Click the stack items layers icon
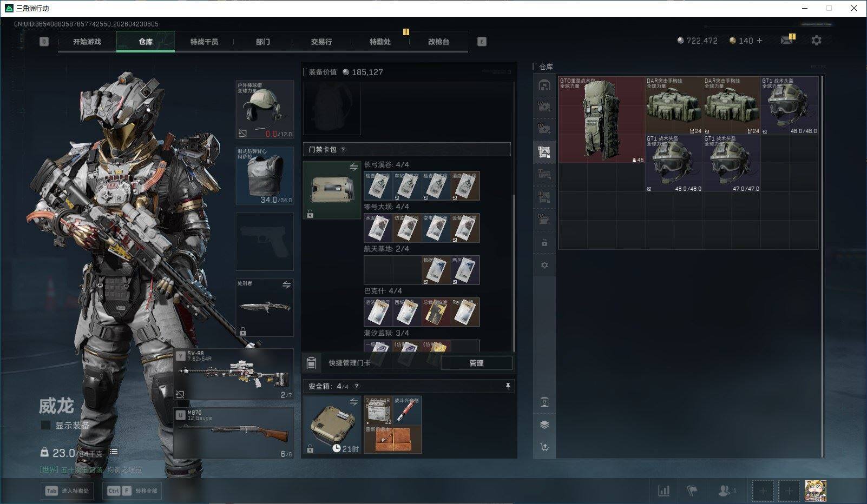 pos(544,425)
